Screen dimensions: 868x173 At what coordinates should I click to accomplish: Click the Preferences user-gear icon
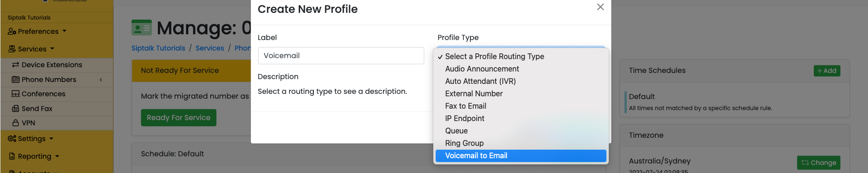point(12,31)
